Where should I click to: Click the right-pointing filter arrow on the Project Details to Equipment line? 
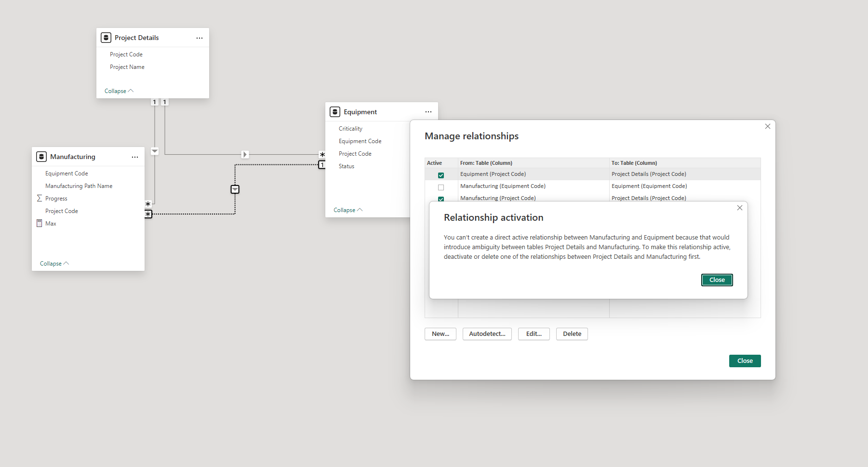[x=245, y=155]
